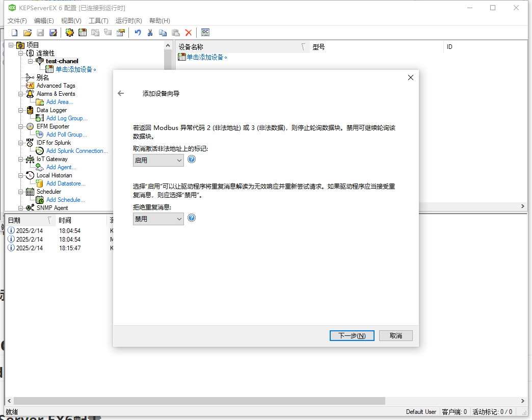Viewport: 532px width, 420px height.
Task: Click the New project toolbar icon
Action: (x=14, y=33)
